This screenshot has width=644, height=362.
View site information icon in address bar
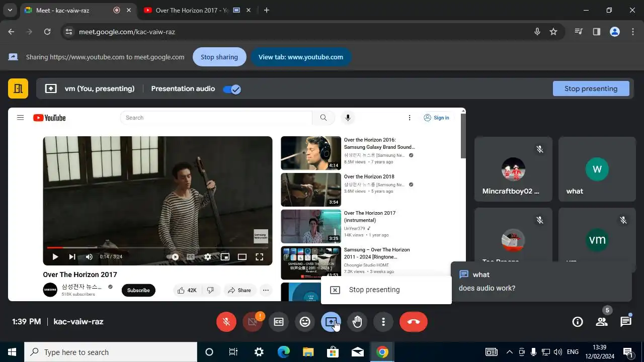coord(69,32)
